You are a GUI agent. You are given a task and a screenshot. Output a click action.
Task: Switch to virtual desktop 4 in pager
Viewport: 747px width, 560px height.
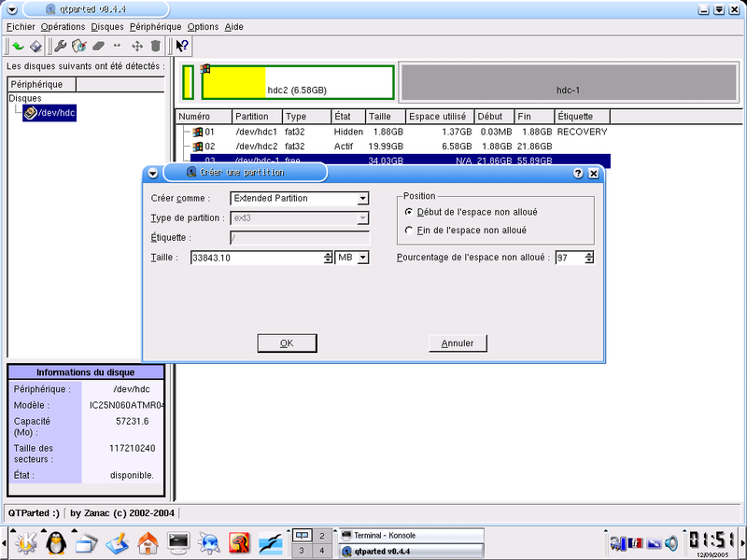click(322, 551)
